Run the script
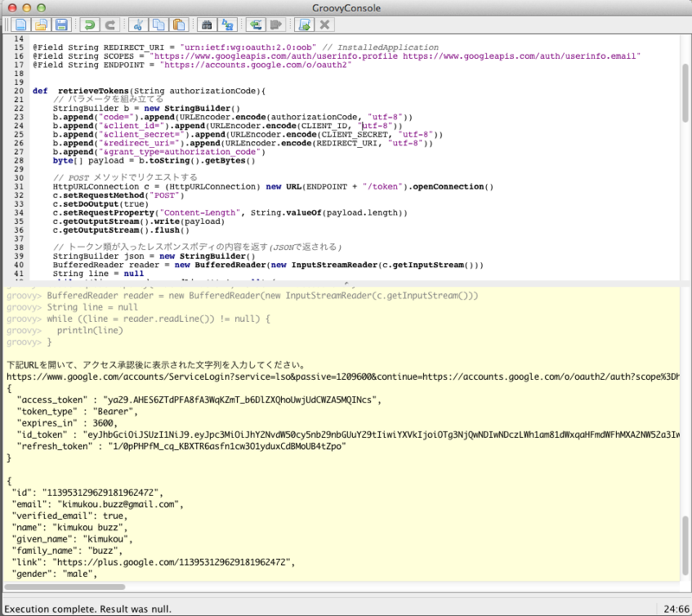 pyautogui.click(x=304, y=25)
